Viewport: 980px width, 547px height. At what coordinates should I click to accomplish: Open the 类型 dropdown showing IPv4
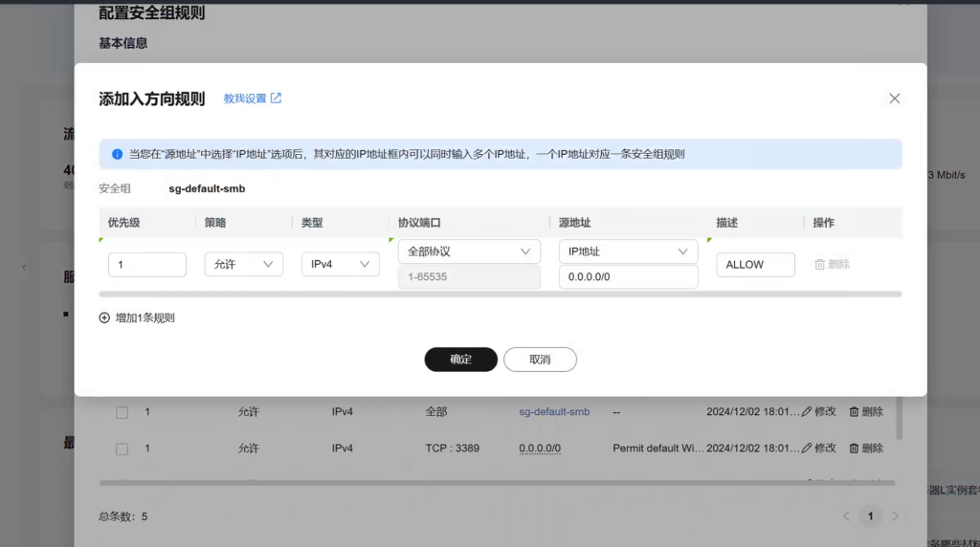pyautogui.click(x=340, y=265)
